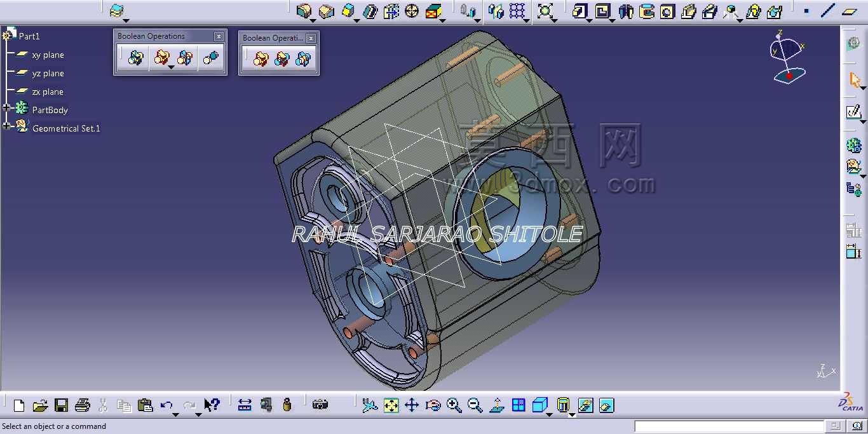Screen dimensions: 868x434
Task: Toggle Swap Visible Space
Action: [606, 405]
